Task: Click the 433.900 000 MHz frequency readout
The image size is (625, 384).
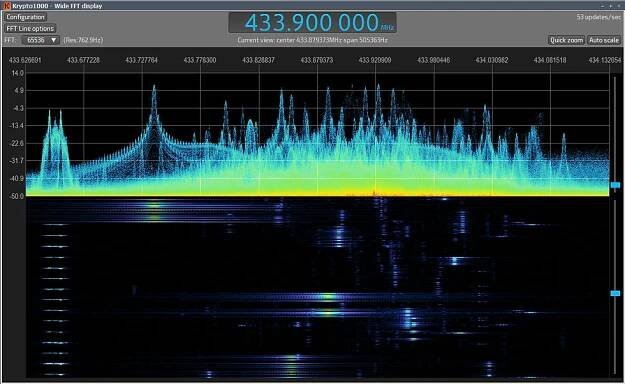Action: 312,23
